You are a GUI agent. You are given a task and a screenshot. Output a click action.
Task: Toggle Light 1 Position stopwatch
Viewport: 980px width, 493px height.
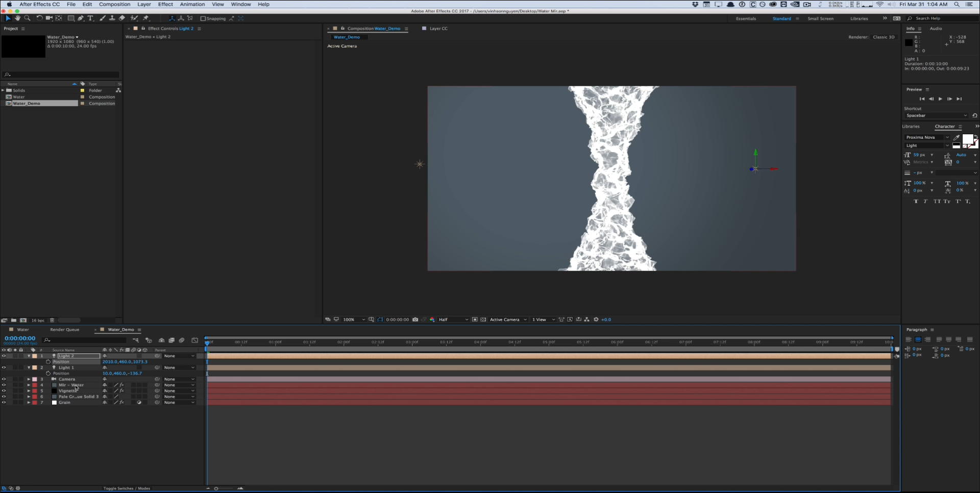[x=48, y=374]
